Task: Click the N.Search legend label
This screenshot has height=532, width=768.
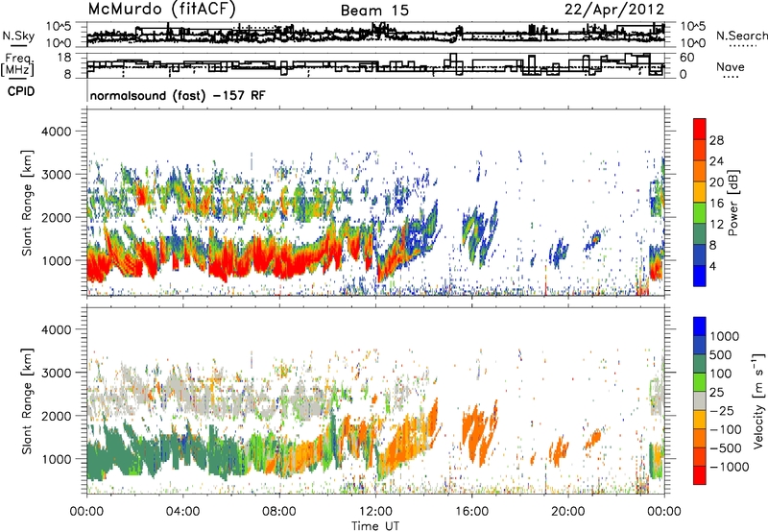Action: pyautogui.click(x=741, y=36)
